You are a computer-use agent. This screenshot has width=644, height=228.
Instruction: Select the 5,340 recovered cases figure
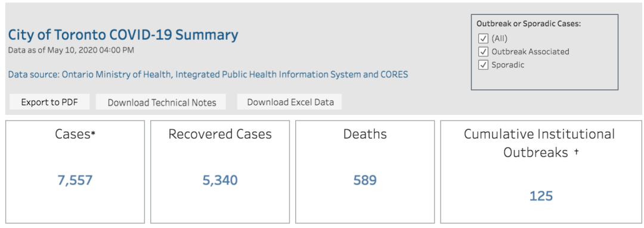tap(219, 180)
